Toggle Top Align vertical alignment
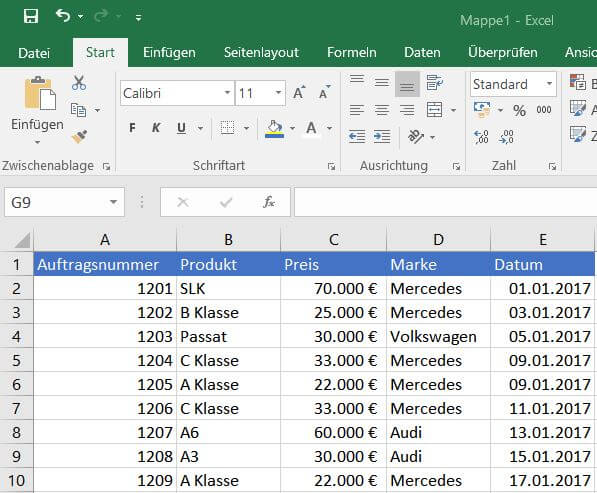 point(357,80)
